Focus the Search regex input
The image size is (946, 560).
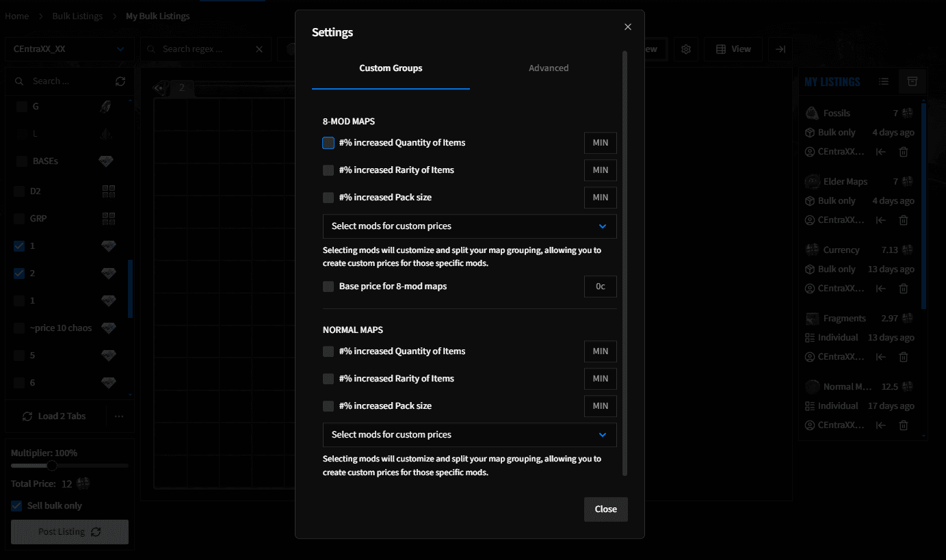[205, 49]
